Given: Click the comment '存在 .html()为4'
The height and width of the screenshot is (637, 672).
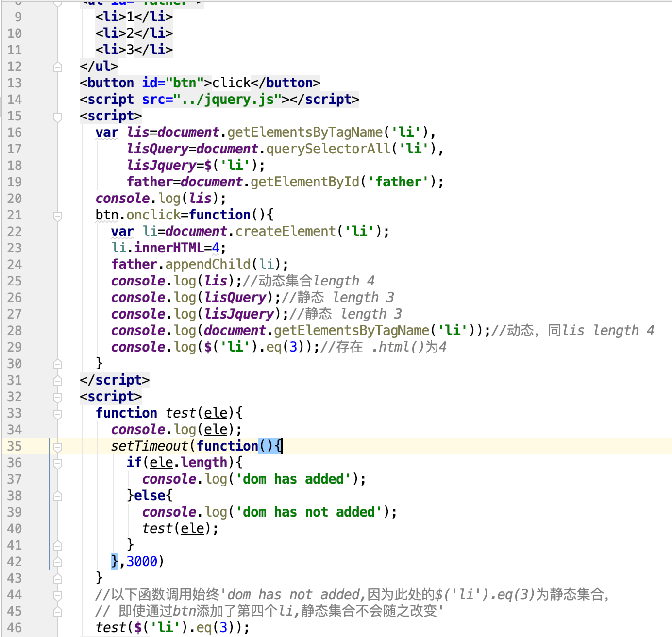Looking at the screenshot, I should coord(384,347).
